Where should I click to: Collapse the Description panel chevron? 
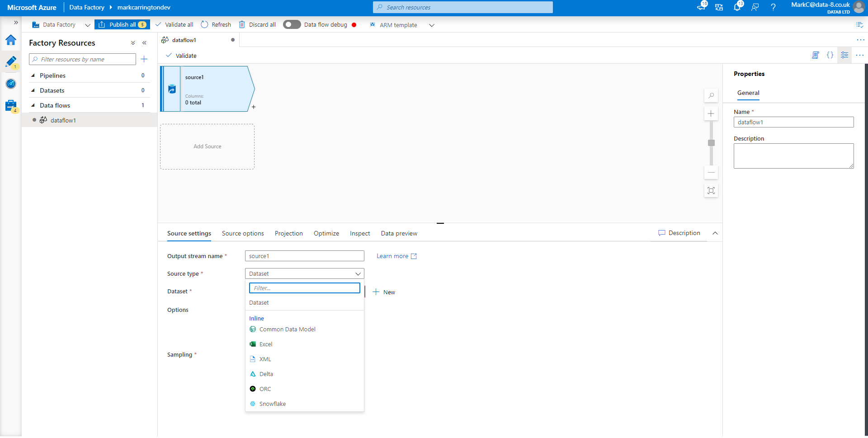coord(716,233)
